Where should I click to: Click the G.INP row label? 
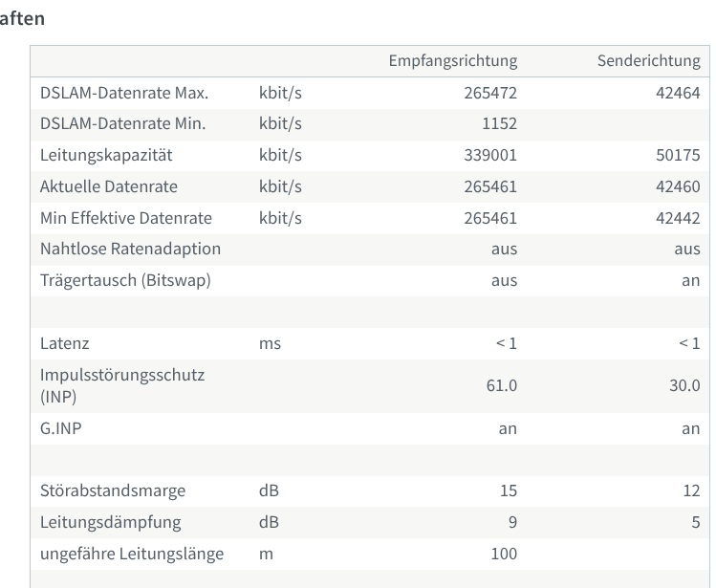[x=60, y=428]
